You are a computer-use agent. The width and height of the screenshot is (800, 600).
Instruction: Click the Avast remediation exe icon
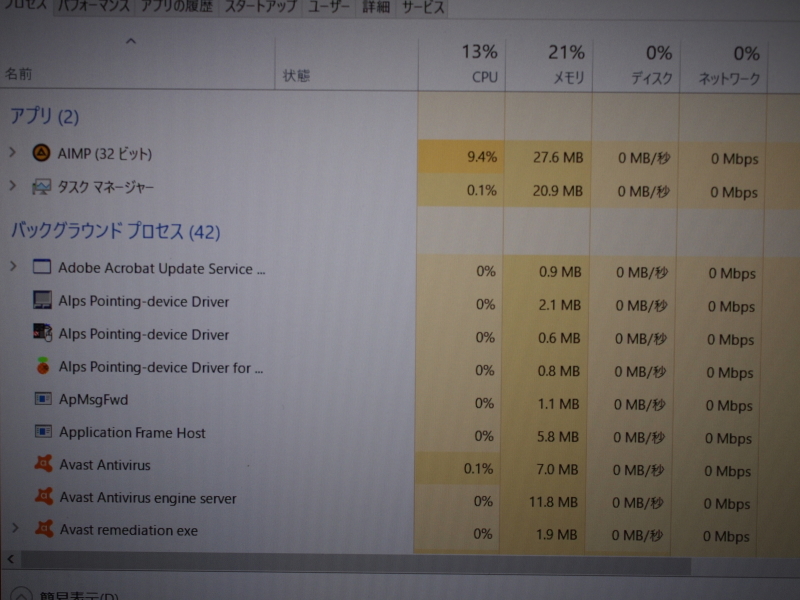coord(45,529)
